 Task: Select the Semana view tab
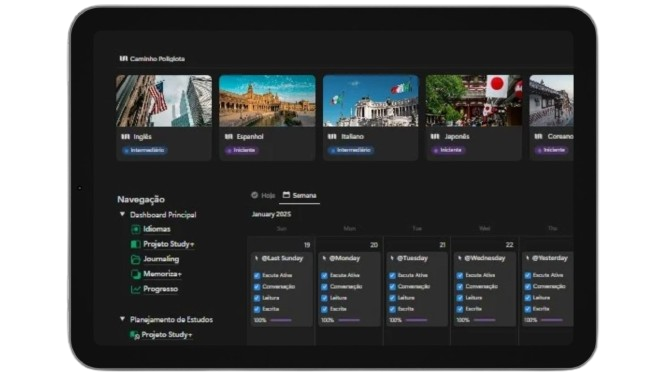click(299, 195)
